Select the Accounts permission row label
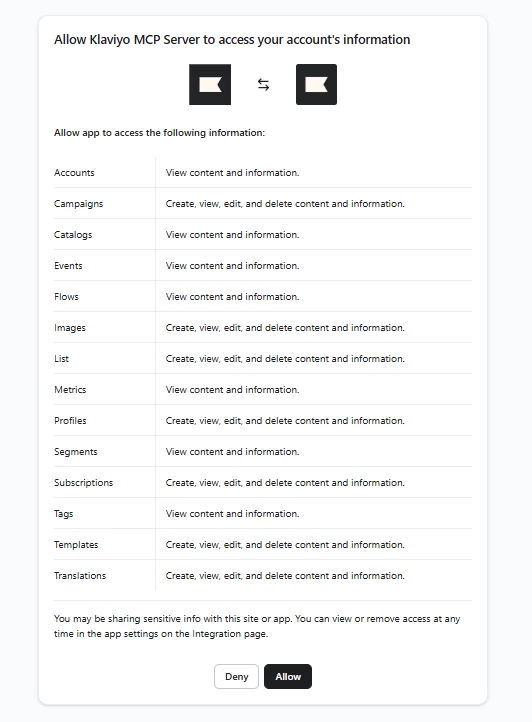 74,173
